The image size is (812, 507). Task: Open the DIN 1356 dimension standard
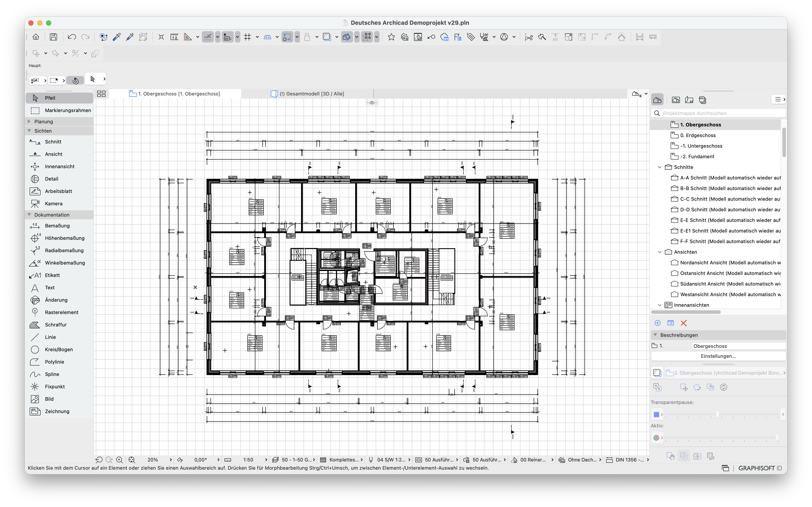[627, 460]
